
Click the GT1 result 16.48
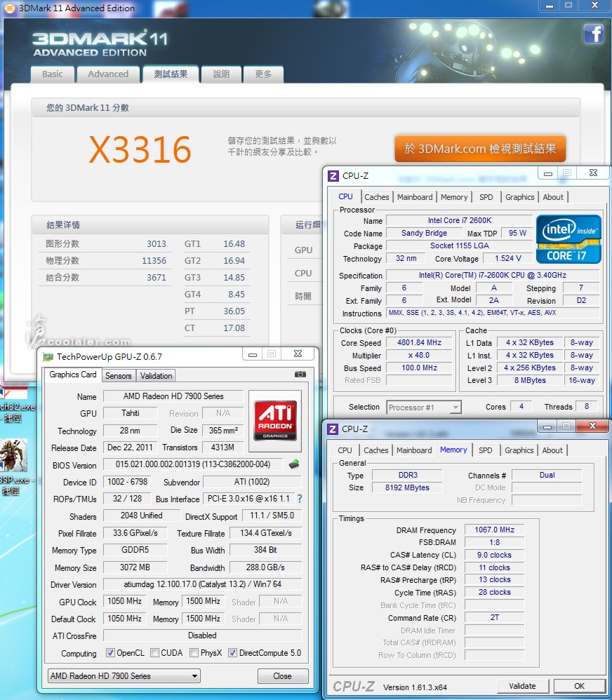pos(234,244)
